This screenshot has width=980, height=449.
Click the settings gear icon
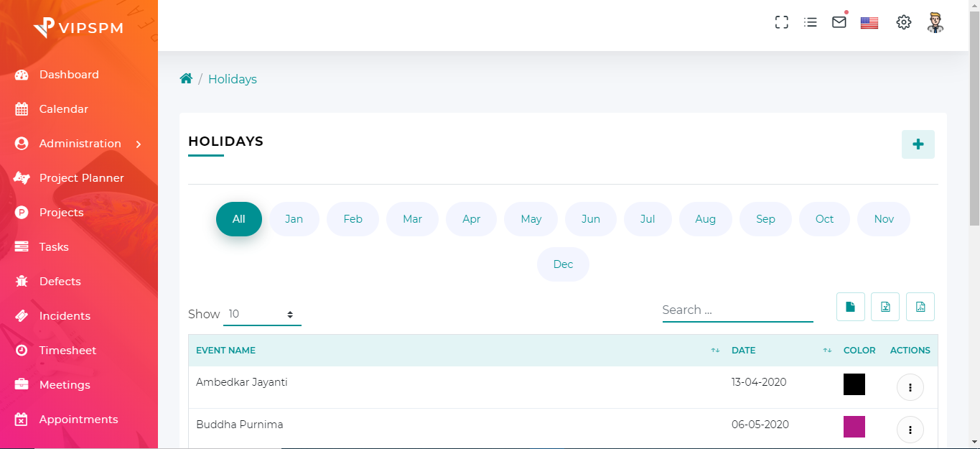903,22
